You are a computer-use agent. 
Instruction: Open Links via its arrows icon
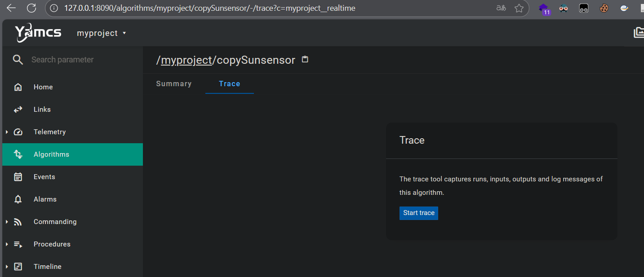click(18, 110)
